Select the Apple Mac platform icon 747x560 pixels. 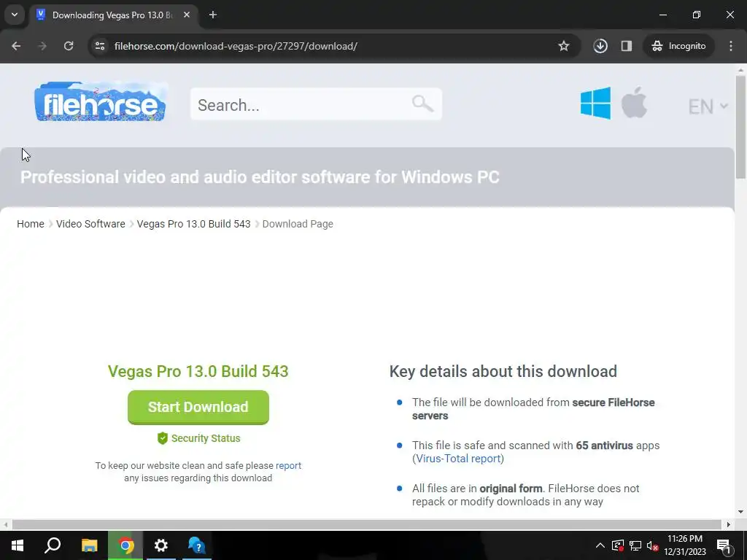point(634,102)
